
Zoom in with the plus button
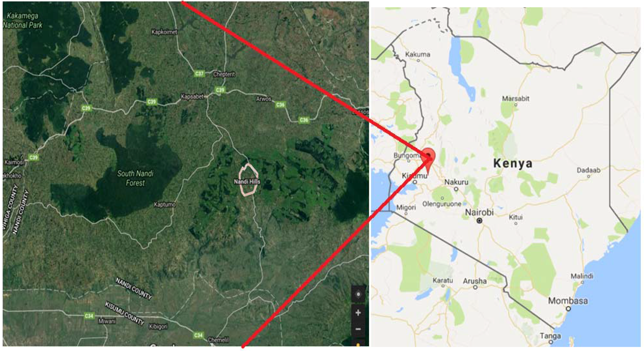click(358, 313)
